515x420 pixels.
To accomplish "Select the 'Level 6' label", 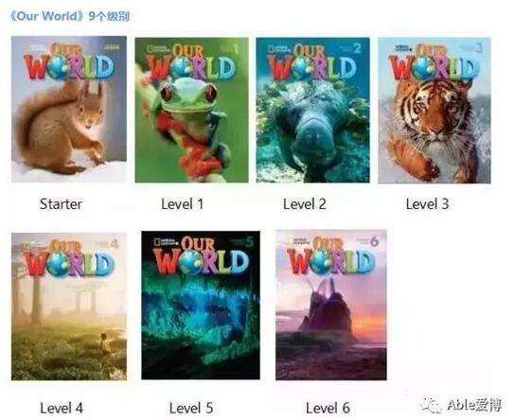I will (328, 409).
